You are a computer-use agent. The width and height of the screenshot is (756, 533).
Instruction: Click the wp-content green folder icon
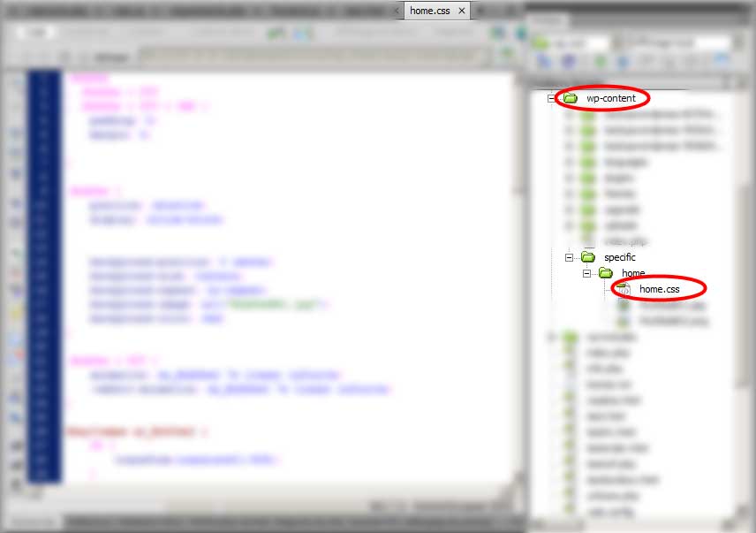tap(571, 98)
